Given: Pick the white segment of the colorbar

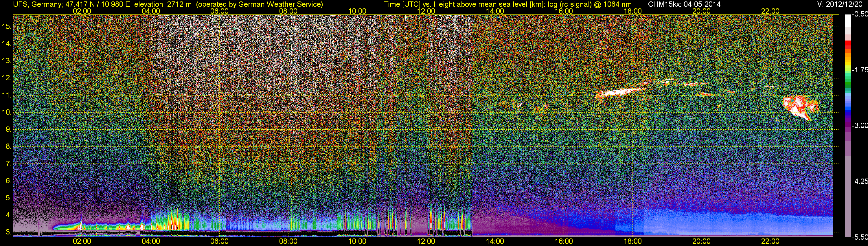Looking at the screenshot, I should click(847, 21).
